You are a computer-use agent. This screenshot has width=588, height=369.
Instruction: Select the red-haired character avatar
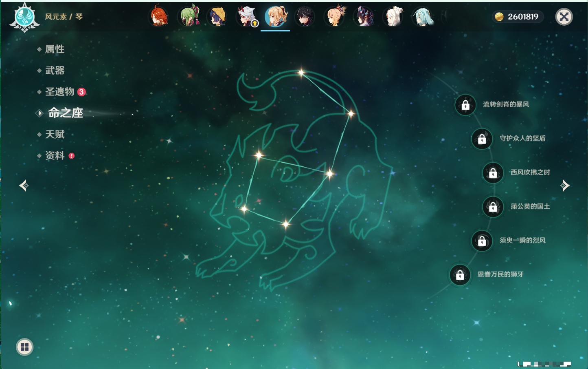click(159, 17)
